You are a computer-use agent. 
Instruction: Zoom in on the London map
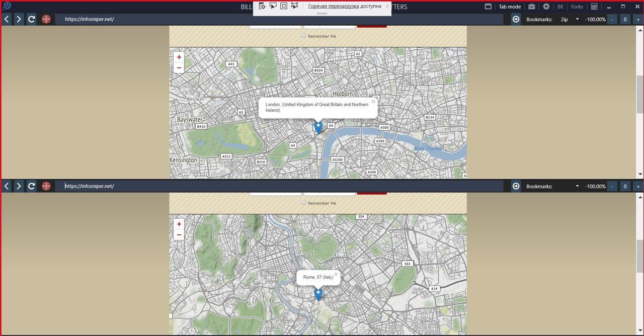click(179, 57)
